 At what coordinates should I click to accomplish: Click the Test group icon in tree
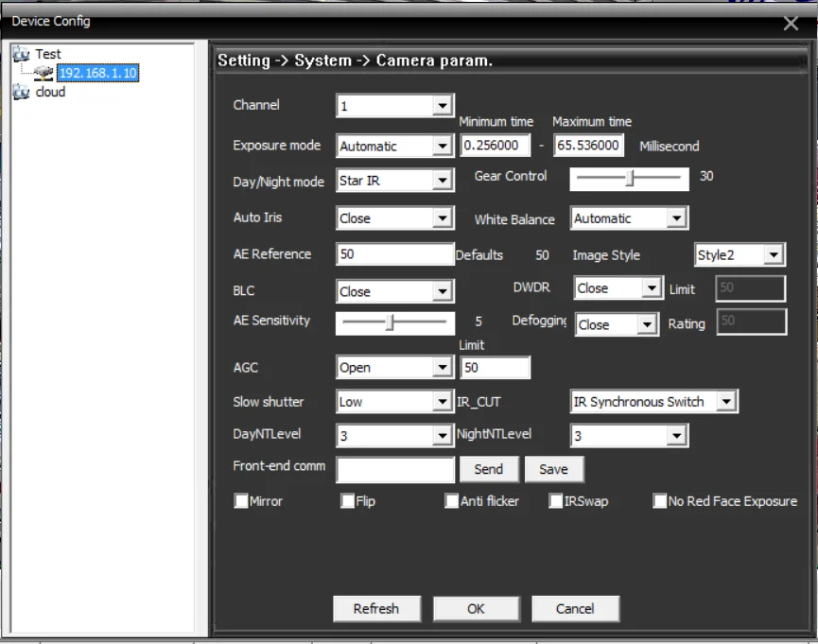[21, 55]
